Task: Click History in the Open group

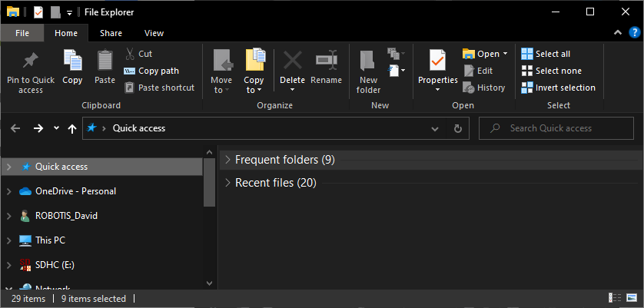Action: pyautogui.click(x=484, y=88)
